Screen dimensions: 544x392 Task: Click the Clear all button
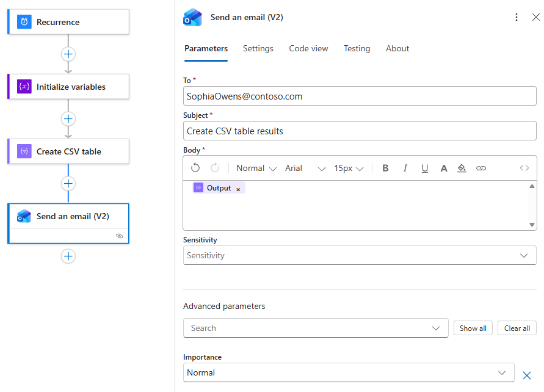pyautogui.click(x=517, y=328)
